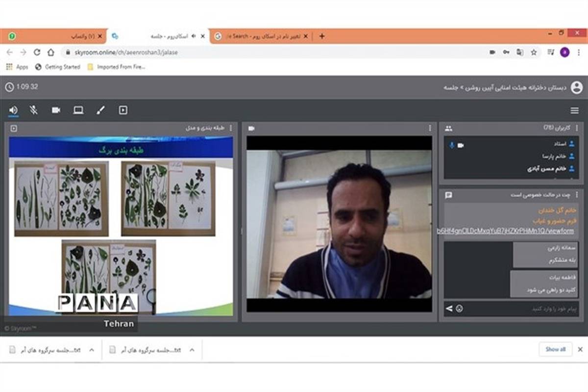Image resolution: width=588 pixels, height=392 pixels.
Task: Unmute the crossed-out microphone
Action: 33,110
